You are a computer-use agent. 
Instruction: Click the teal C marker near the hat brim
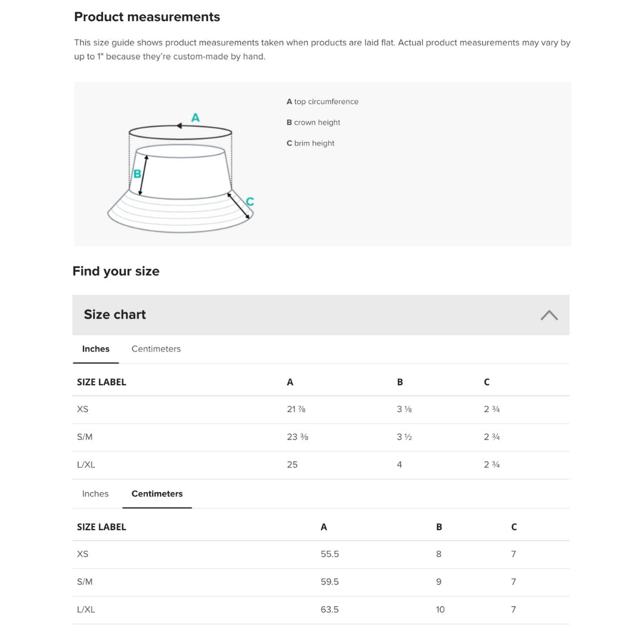(x=250, y=202)
